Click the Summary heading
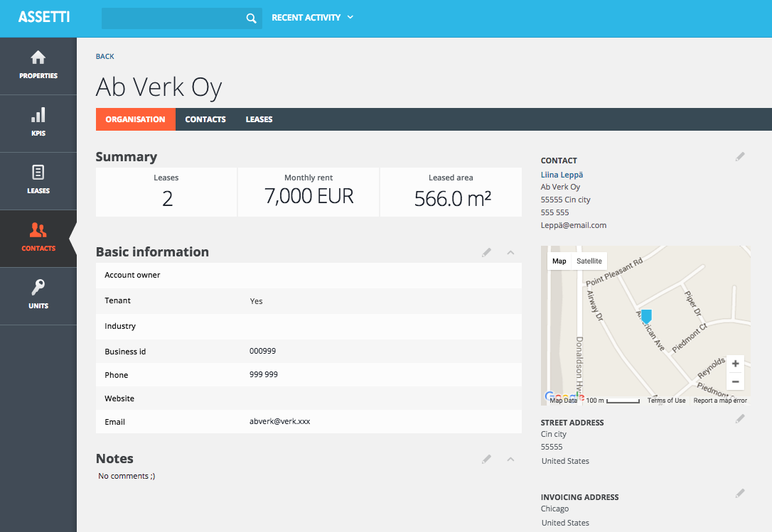The image size is (772, 532). pyautogui.click(x=127, y=156)
